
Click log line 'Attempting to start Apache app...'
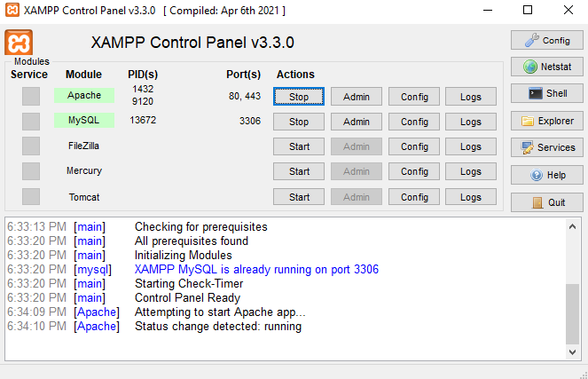coord(220,312)
